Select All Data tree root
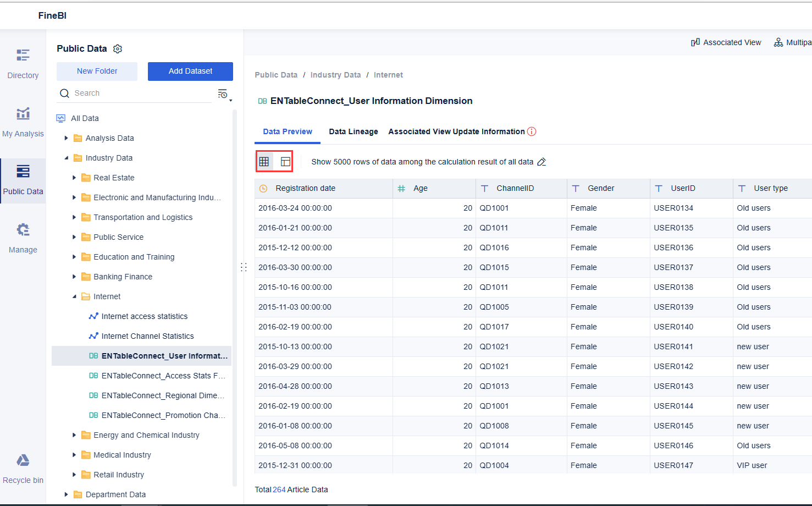This screenshot has width=812, height=506. [x=85, y=118]
